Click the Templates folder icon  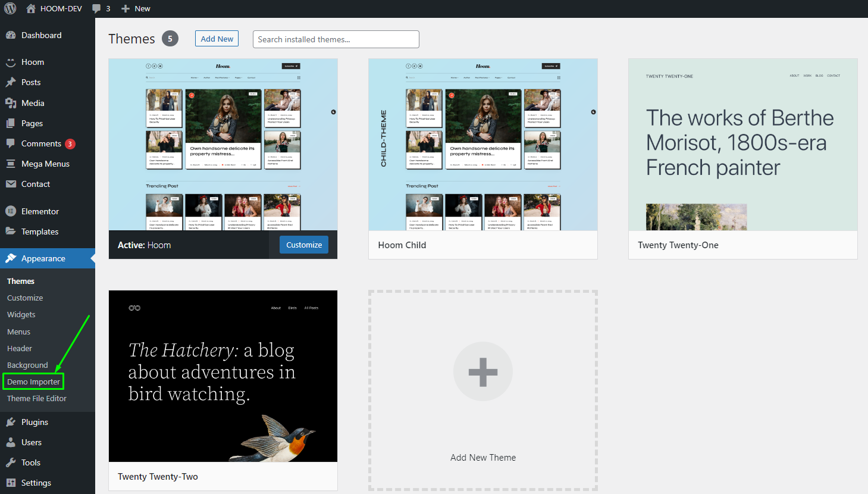coord(11,232)
